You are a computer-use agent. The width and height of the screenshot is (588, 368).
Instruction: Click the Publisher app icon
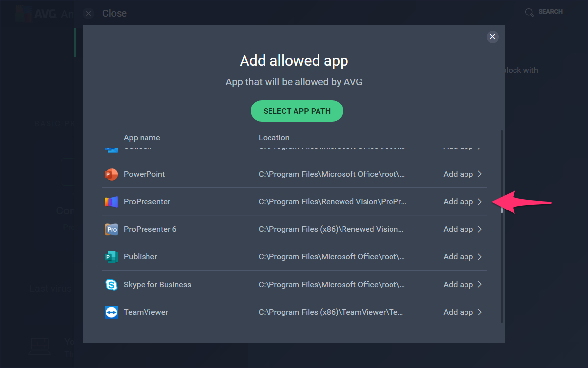click(111, 257)
